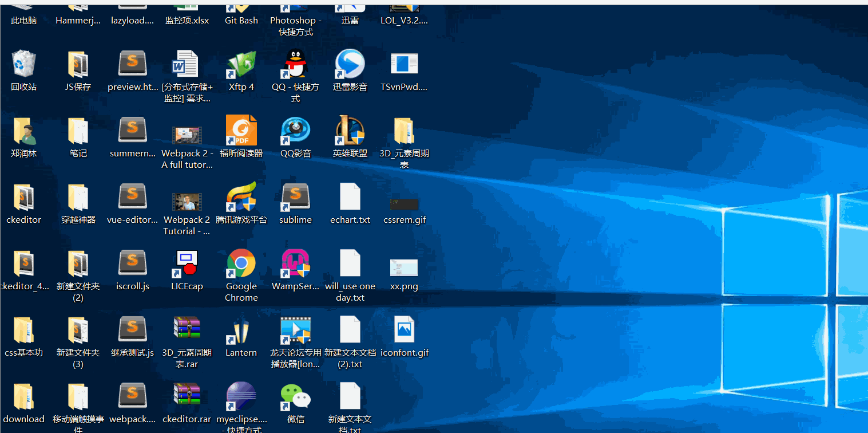Select the 腾讯游戏平台 shortcut icon
868x433 pixels.
(241, 196)
